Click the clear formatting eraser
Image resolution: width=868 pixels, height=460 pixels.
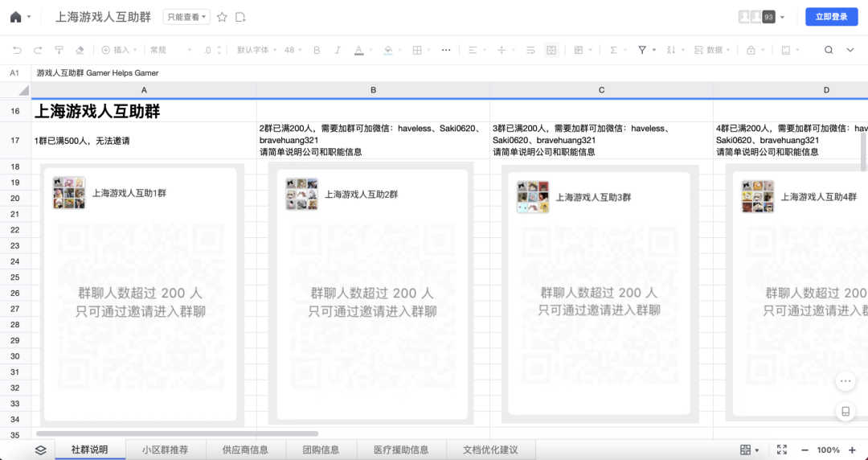click(80, 50)
